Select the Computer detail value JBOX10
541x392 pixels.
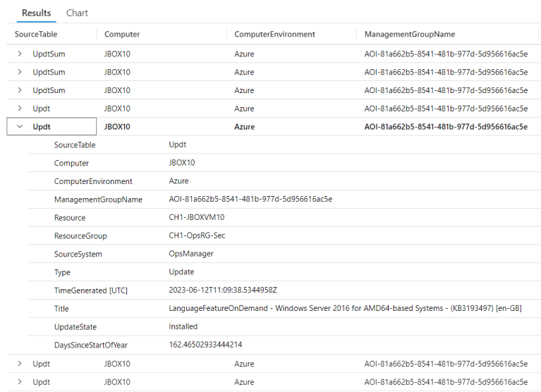[x=182, y=163]
